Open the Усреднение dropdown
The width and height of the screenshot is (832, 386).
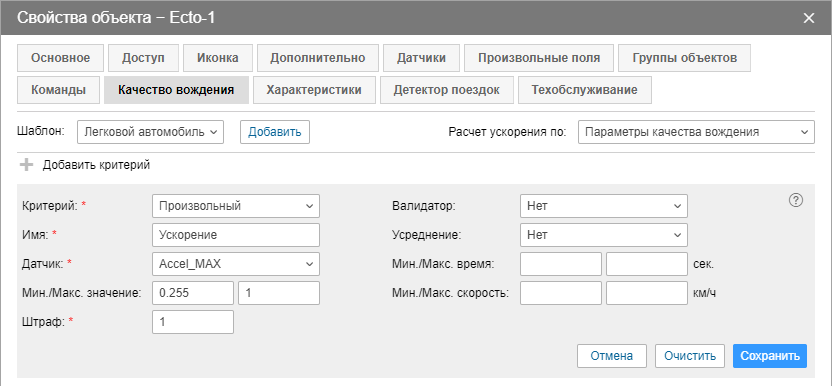coord(604,235)
